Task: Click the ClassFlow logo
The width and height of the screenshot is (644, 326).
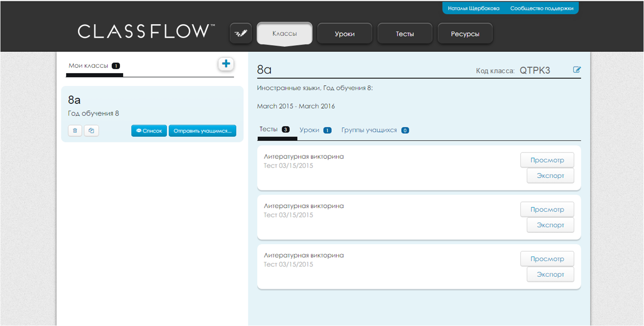Action: click(x=143, y=32)
